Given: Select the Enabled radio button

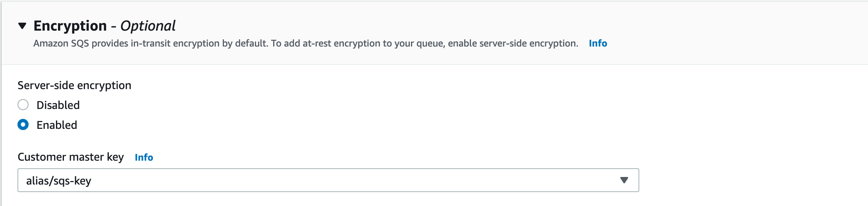Looking at the screenshot, I should point(23,125).
